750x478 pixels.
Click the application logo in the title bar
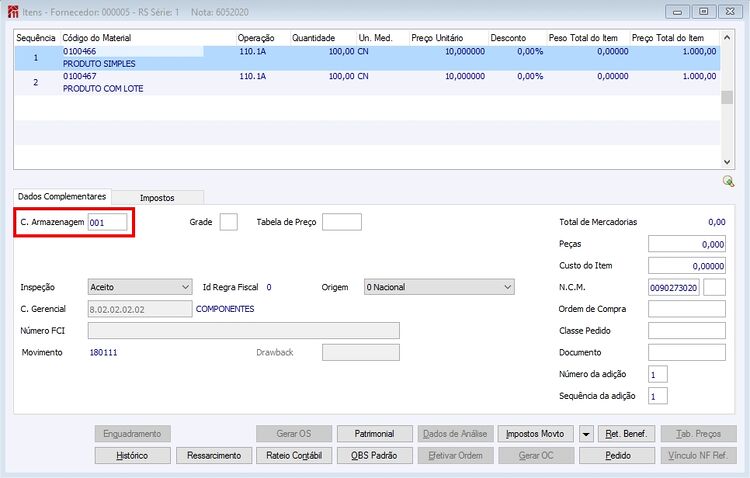13,12
